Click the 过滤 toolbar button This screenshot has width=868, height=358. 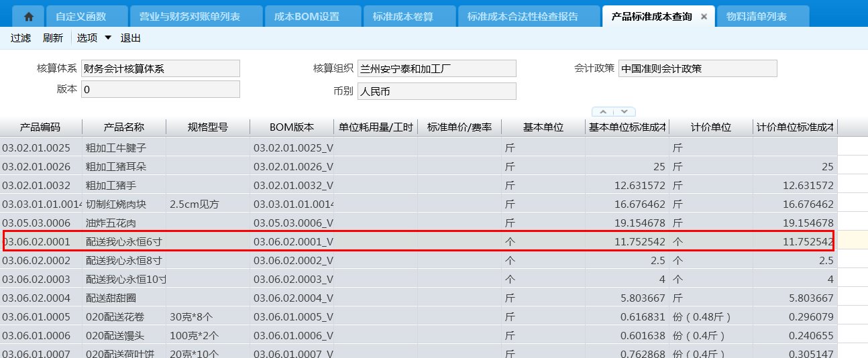point(21,38)
